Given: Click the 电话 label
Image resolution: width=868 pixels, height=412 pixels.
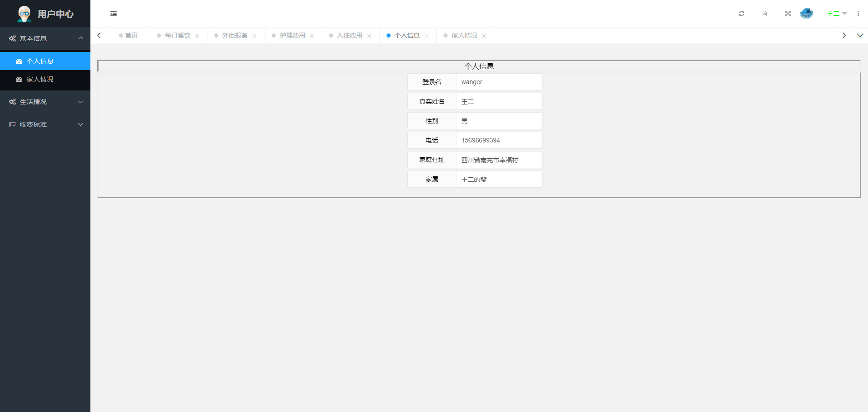Looking at the screenshot, I should coord(432,140).
